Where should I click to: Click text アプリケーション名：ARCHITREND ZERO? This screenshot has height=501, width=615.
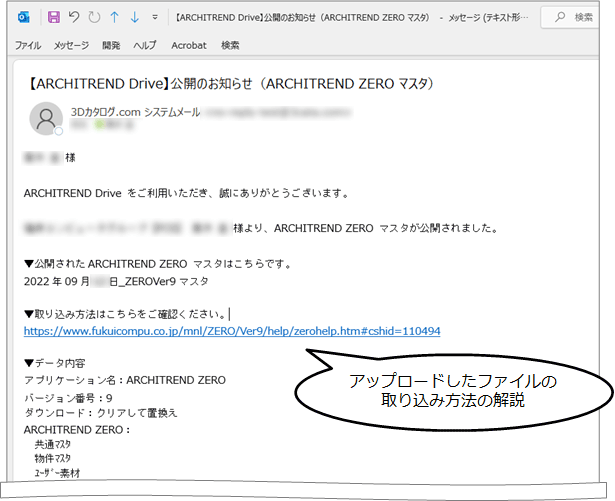(x=125, y=380)
